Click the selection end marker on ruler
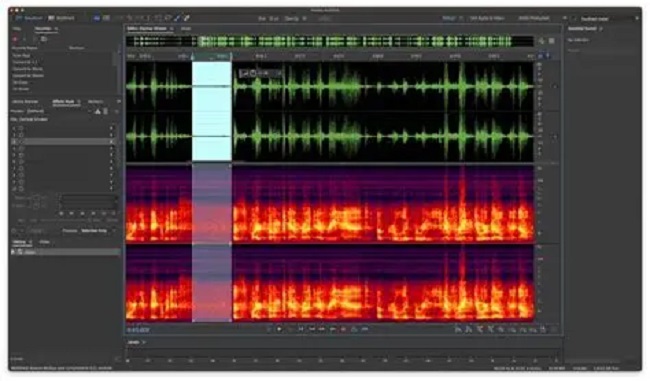This screenshot has height=381, width=650. point(231,56)
